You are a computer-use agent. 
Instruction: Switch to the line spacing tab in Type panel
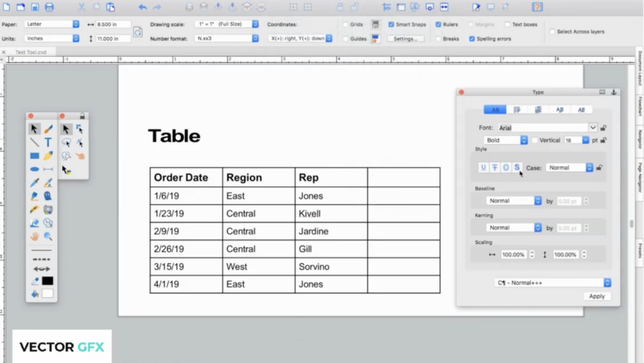coord(538,110)
